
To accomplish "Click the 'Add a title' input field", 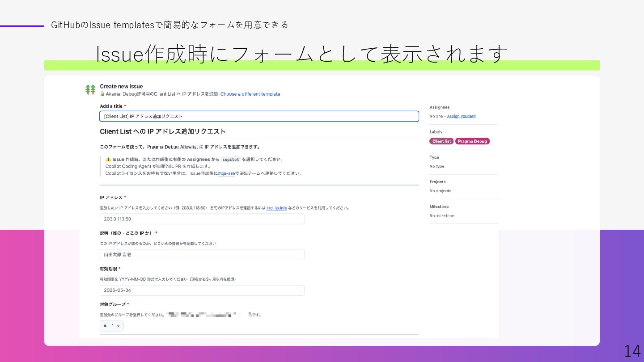I will (259, 116).
